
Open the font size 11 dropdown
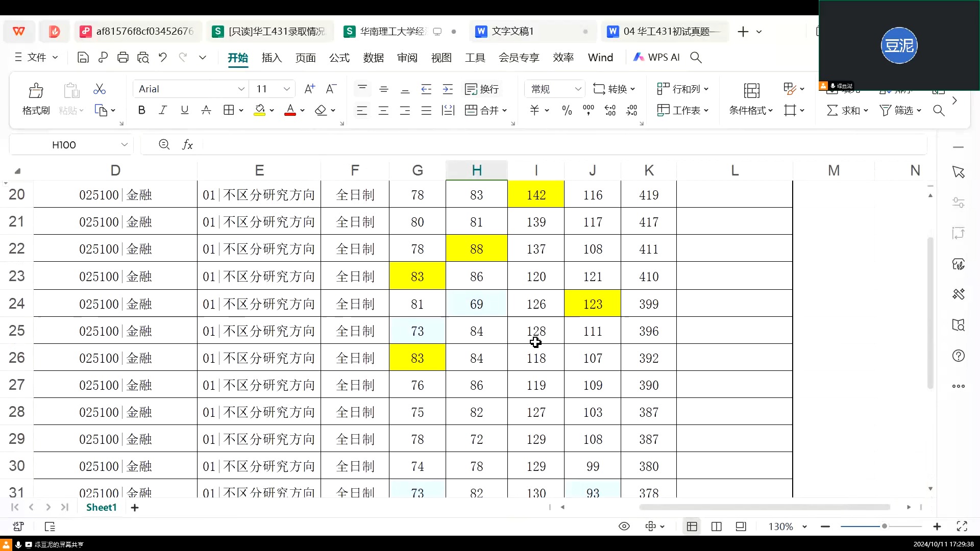286,89
